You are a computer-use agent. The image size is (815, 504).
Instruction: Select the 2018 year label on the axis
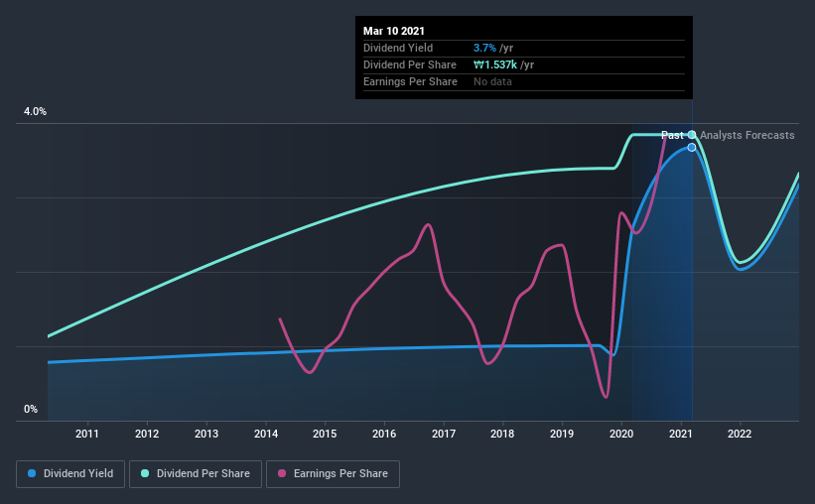(502, 434)
